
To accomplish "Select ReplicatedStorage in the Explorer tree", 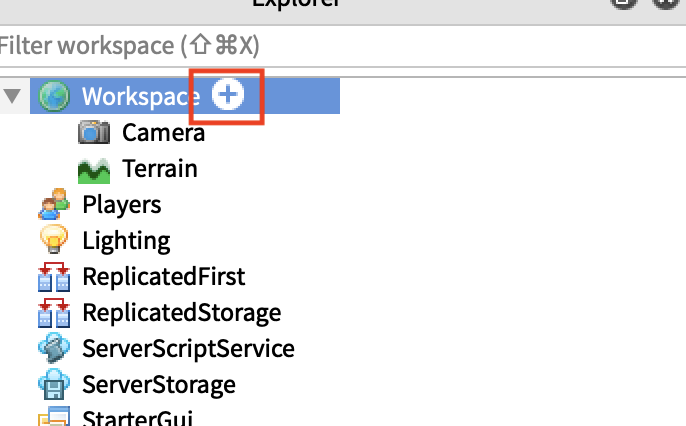I will pyautogui.click(x=182, y=313).
